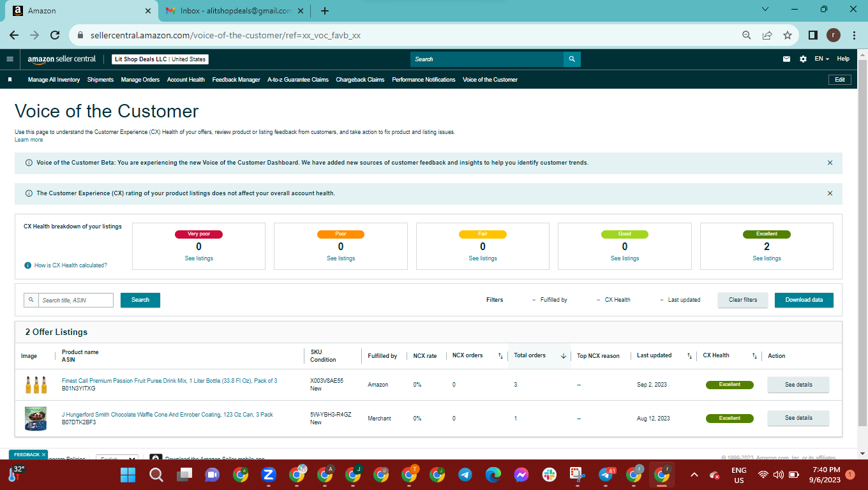The image size is (868, 490).
Task: Click See details for Finest Call Passion Fruit
Action: (798, 385)
